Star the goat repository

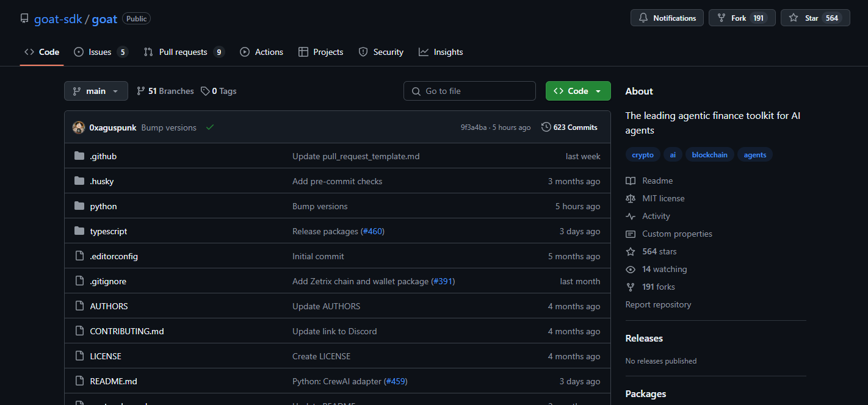click(x=816, y=18)
